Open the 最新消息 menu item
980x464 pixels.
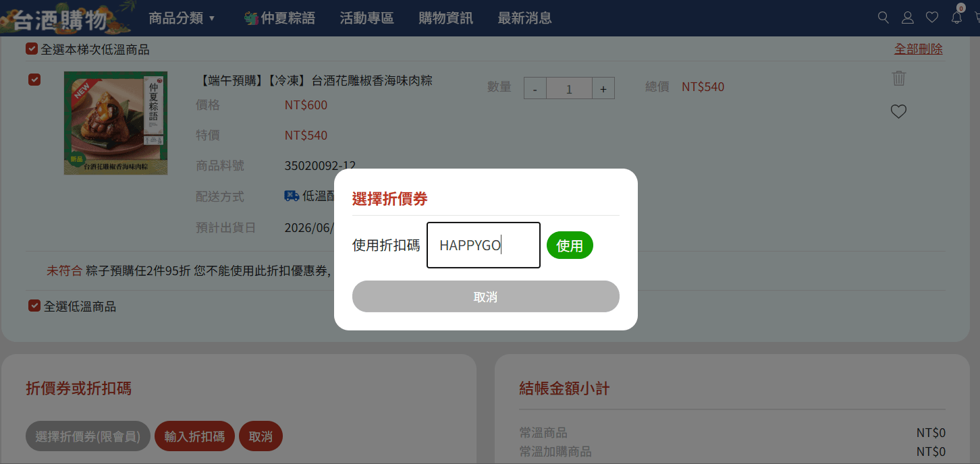524,18
